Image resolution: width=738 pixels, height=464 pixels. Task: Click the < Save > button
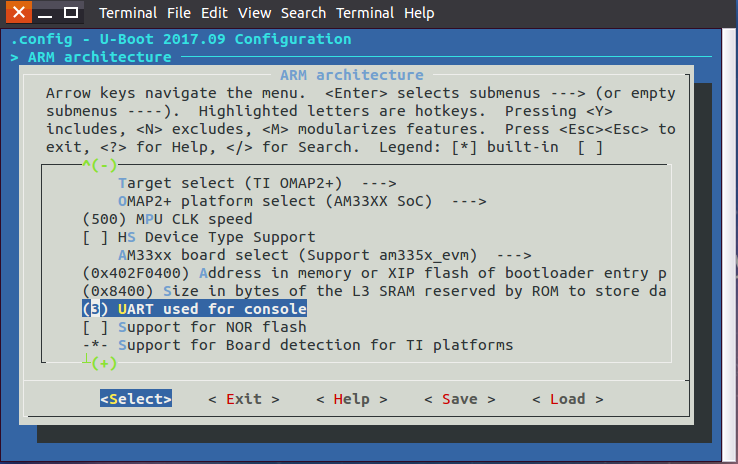460,399
